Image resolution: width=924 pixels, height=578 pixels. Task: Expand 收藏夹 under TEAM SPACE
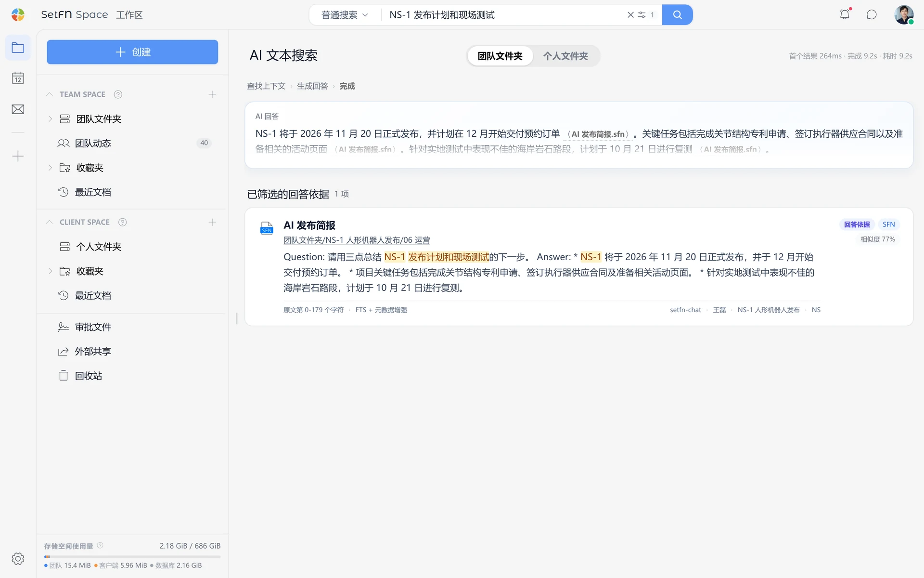click(50, 168)
